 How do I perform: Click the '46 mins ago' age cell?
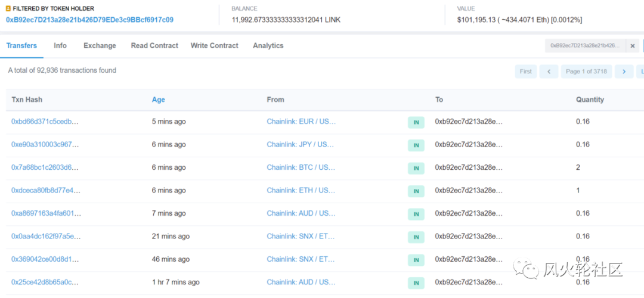pos(171,259)
